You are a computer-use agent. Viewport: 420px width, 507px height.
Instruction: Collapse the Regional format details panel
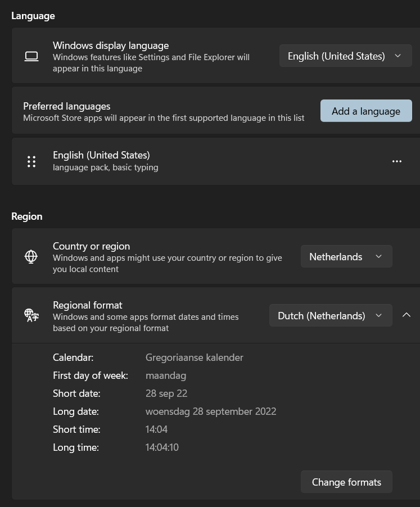(x=407, y=315)
